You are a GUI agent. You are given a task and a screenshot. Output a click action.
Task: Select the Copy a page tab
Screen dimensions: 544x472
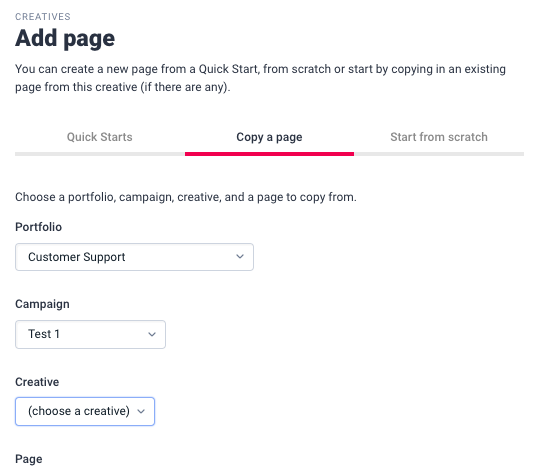point(269,137)
